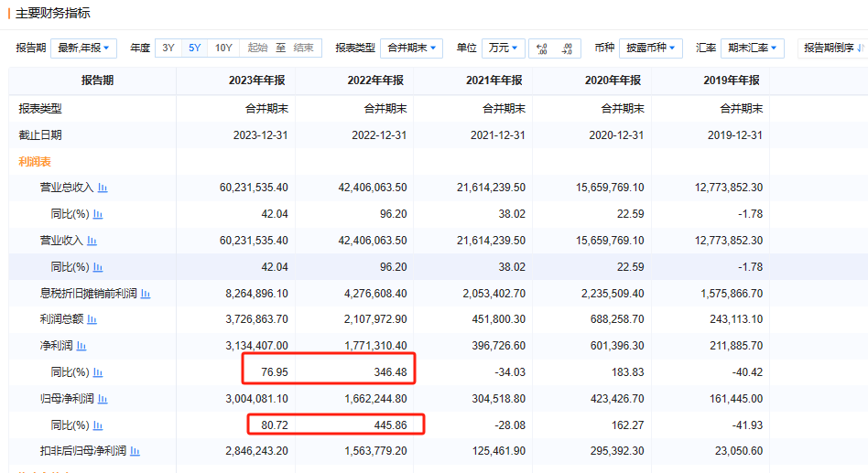
Task: Open the 万元 unit dropdown
Action: (504, 48)
